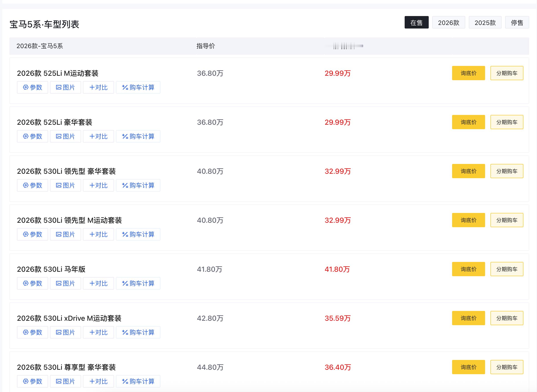Open 参数 for 530Li 马年版

tap(33, 283)
